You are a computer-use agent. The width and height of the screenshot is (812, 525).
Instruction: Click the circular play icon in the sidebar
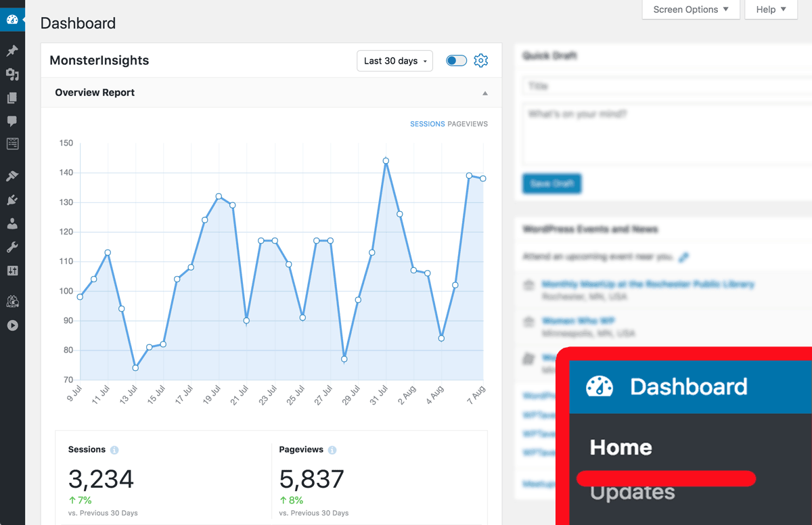pos(12,325)
